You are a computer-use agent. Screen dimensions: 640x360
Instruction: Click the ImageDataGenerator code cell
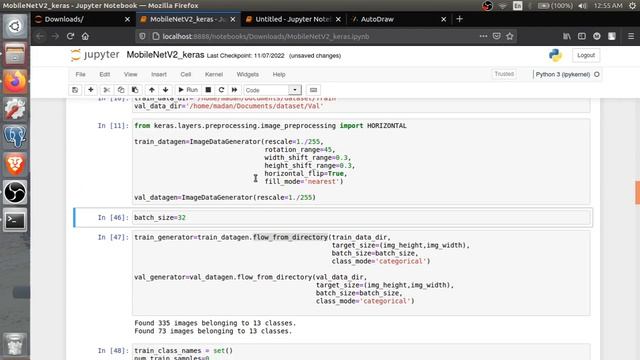click(x=362, y=162)
